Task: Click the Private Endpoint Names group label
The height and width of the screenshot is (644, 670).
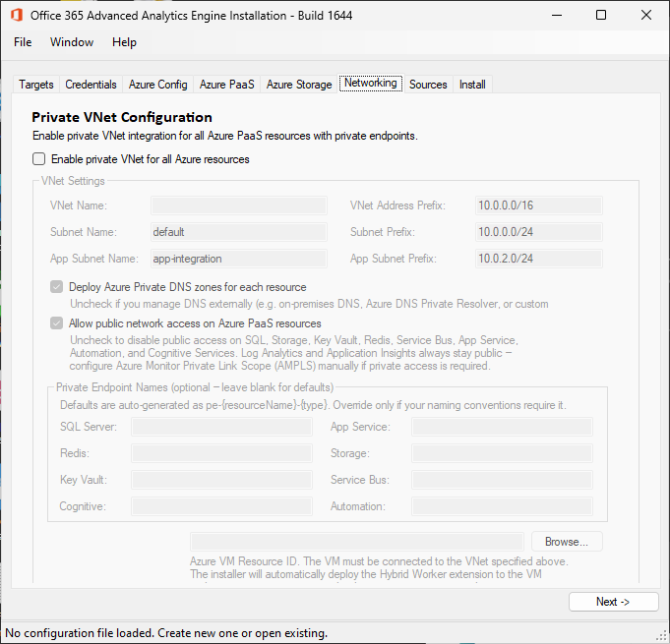Action: 195,387
